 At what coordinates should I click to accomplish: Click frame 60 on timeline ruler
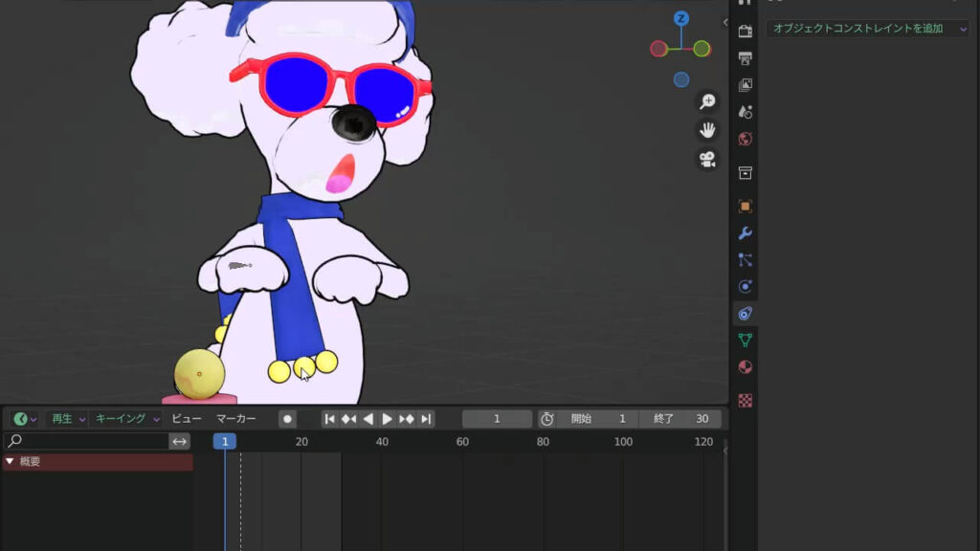(462, 442)
